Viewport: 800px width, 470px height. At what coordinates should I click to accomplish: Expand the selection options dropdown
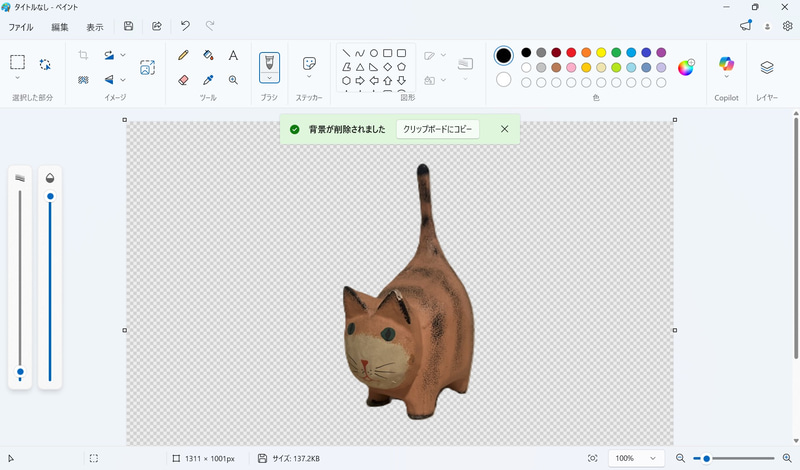17,78
